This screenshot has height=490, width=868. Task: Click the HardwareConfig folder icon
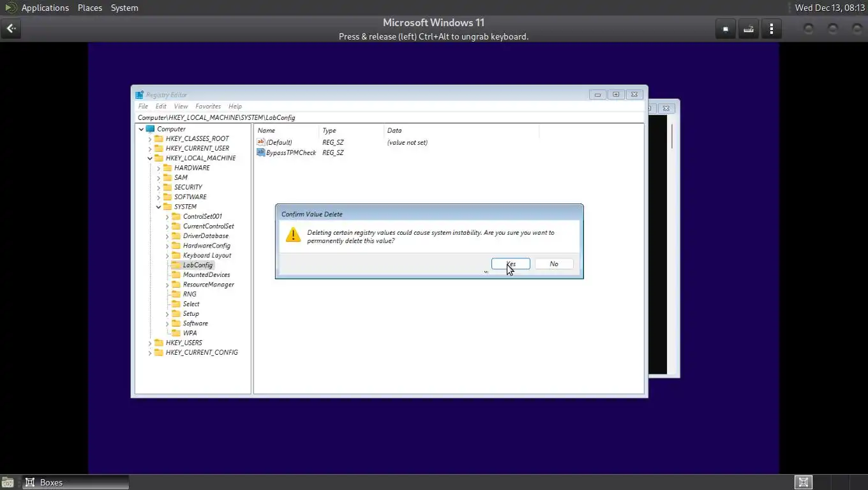(x=176, y=246)
